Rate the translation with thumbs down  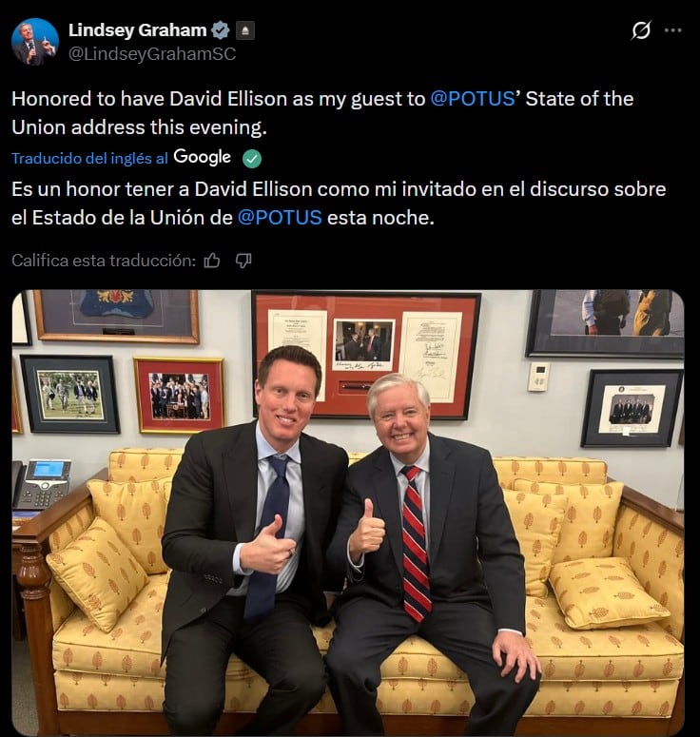click(243, 261)
